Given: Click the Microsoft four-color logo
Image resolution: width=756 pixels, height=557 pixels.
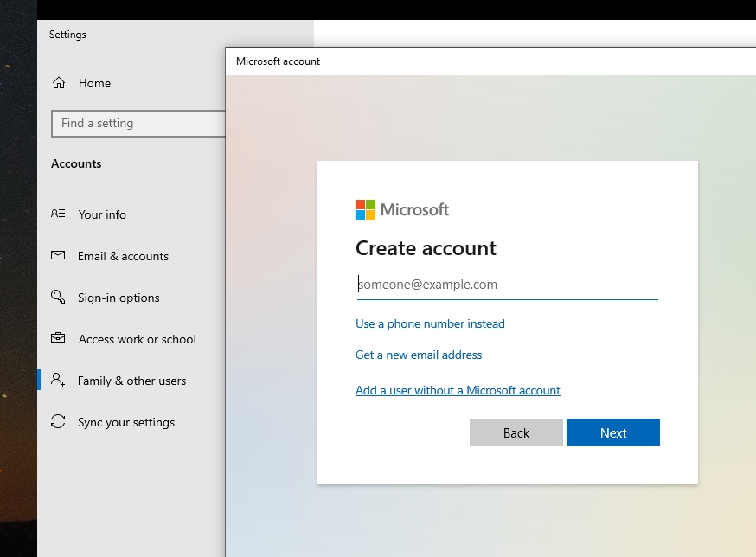Looking at the screenshot, I should coord(365,210).
